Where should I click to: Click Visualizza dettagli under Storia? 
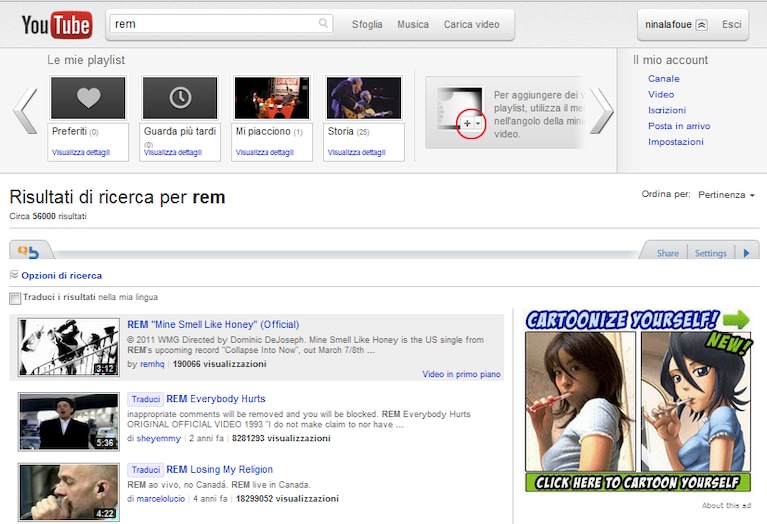pos(357,152)
